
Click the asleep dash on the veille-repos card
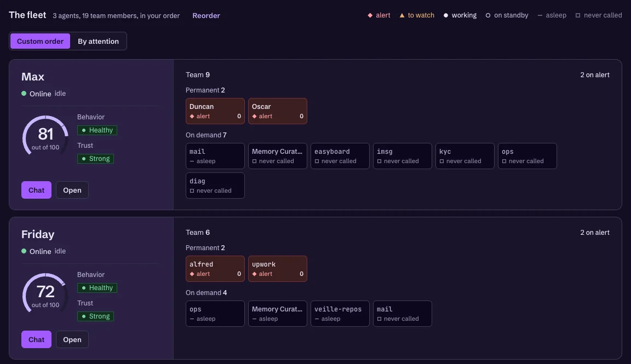(317, 319)
